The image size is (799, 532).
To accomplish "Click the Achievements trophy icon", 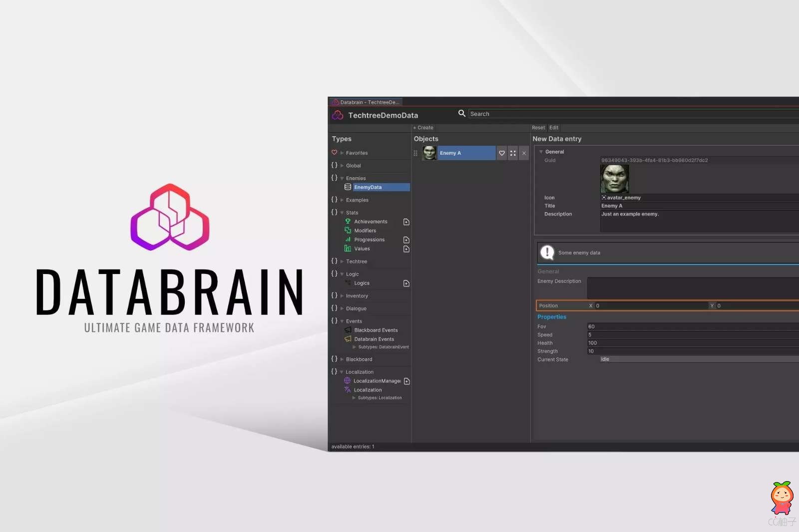I will coord(348,221).
